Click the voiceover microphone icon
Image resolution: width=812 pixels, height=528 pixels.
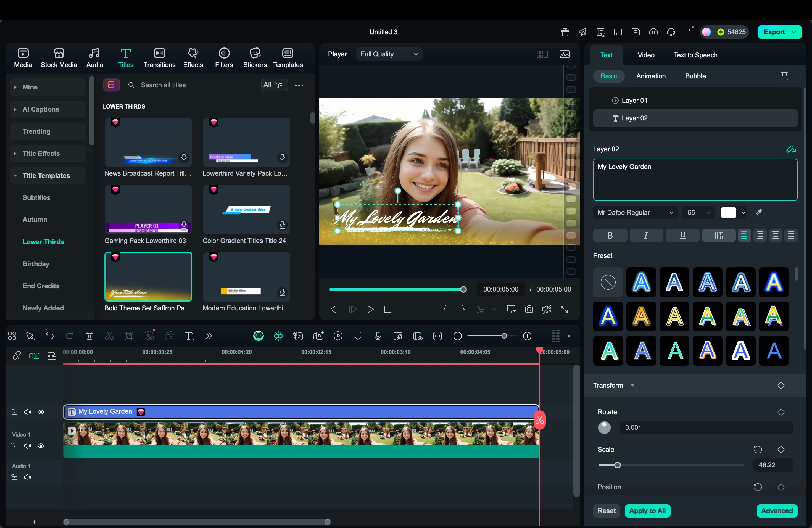[x=377, y=336]
